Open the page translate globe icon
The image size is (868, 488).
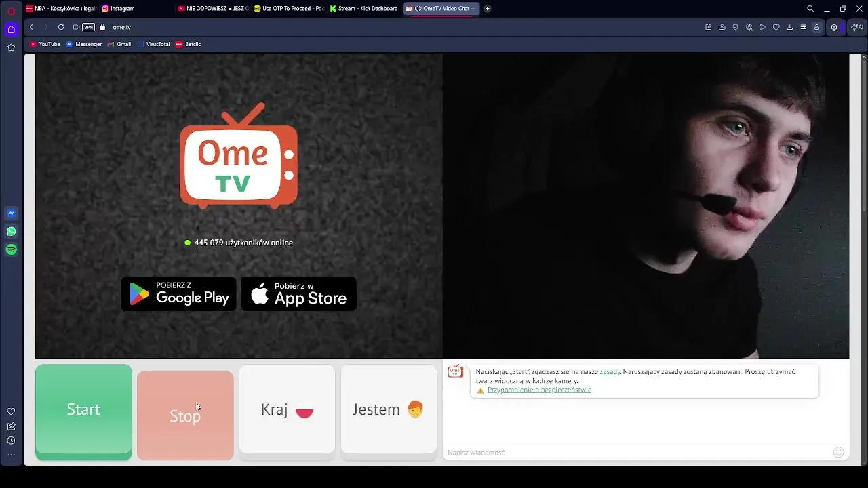[749, 27]
